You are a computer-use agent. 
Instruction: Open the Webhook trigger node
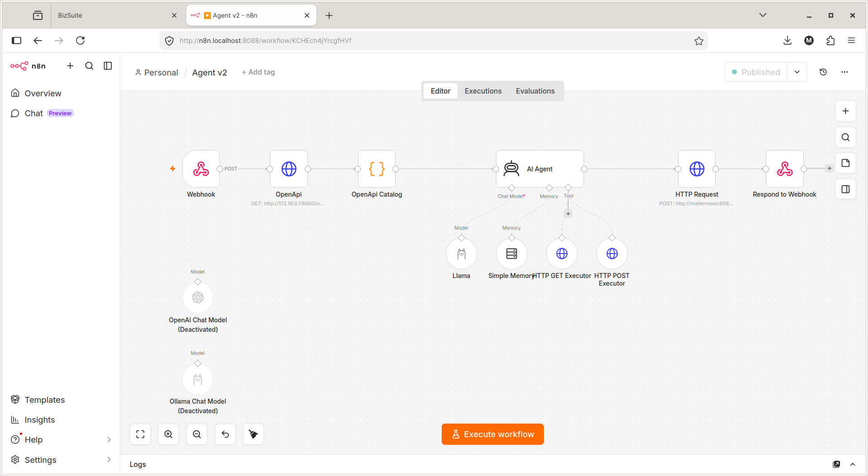click(201, 169)
